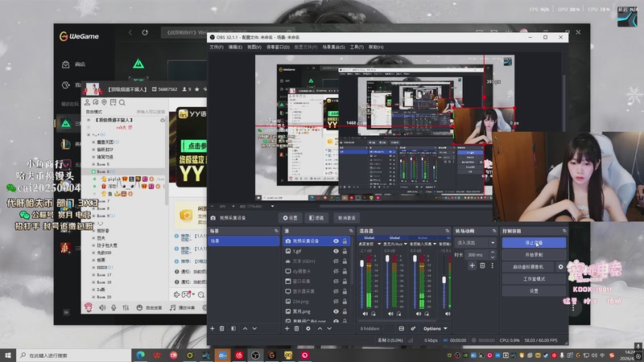Open scene filters icon in Scenes panel
Viewport: 644px width, 362px height.
point(233,328)
